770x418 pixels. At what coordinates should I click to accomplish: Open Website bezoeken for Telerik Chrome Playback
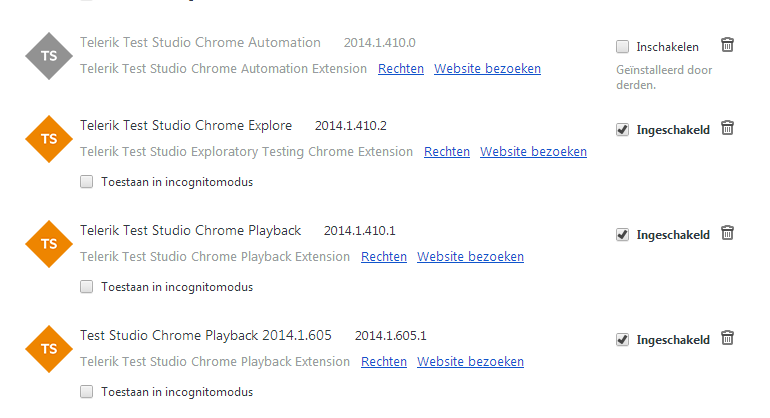tap(470, 257)
